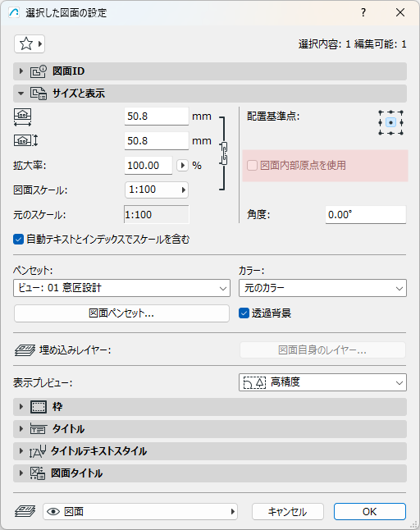The image size is (420, 530).
Task: Click the drawing width icon
Action: coord(23,117)
